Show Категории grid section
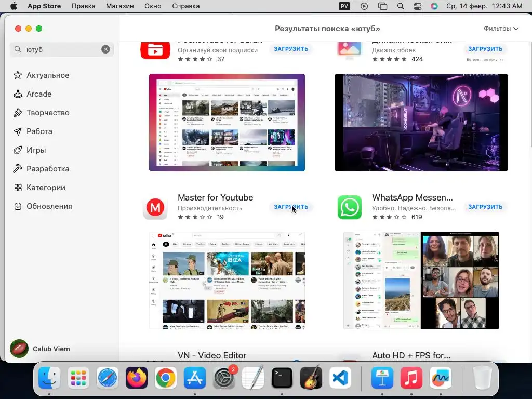Image resolution: width=532 pixels, height=399 pixels. coord(39,187)
